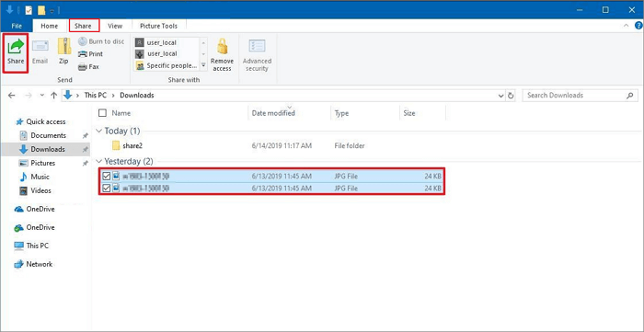This screenshot has width=644, height=332.
Task: Uncheck the second JPG file checkbox
Action: [107, 188]
